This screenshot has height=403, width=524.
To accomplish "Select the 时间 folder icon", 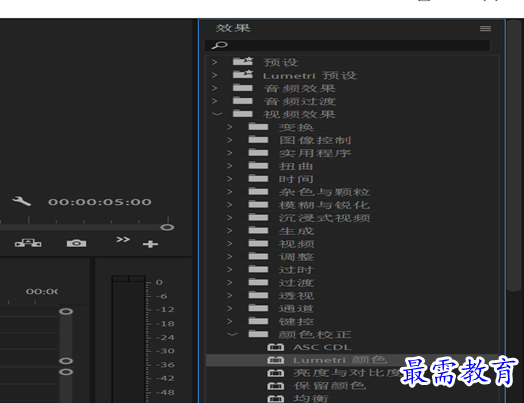I will 258,178.
